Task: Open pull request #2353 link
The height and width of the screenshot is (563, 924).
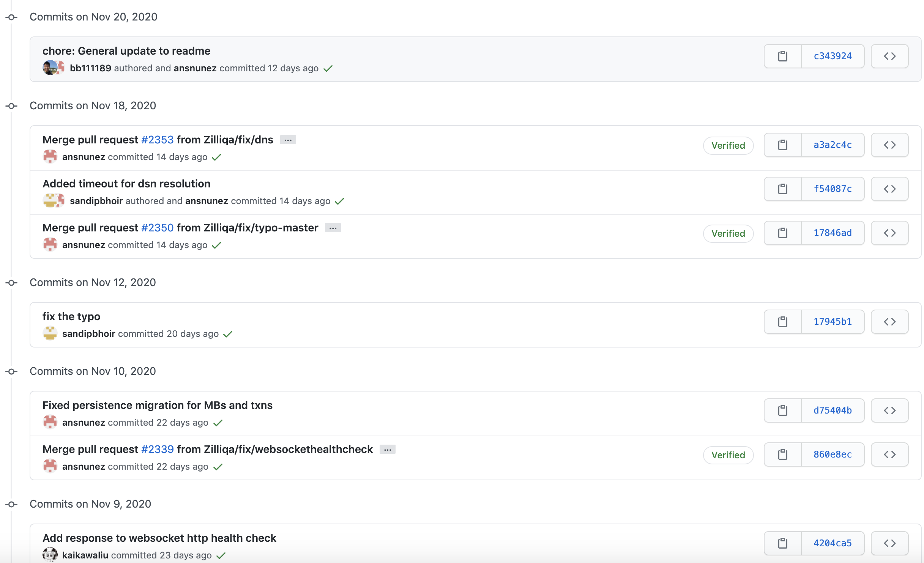Action: click(x=157, y=140)
